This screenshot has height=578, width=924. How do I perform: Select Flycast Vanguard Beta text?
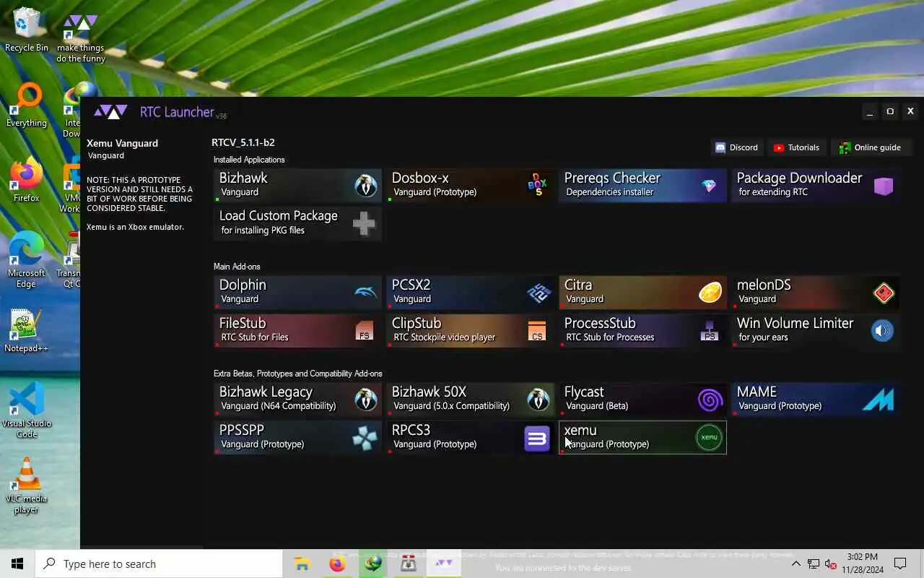click(x=596, y=406)
